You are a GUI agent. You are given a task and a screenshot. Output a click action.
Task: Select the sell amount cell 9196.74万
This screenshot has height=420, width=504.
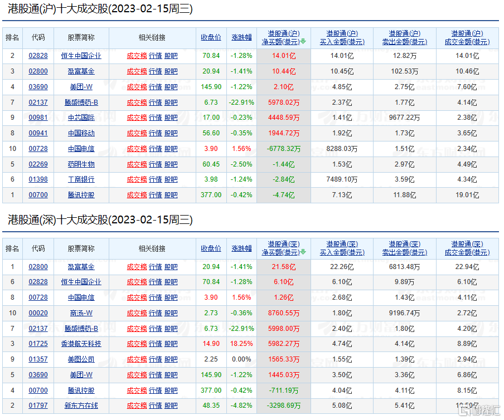404,312
